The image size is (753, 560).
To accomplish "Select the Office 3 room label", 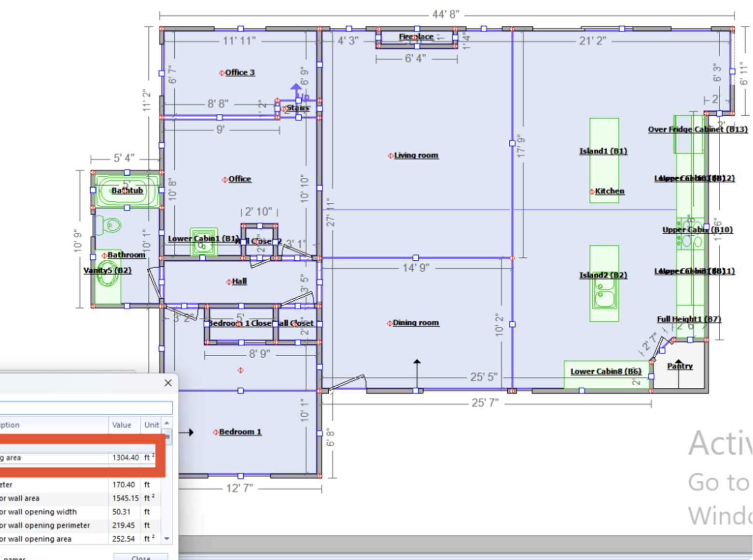I will tap(240, 72).
